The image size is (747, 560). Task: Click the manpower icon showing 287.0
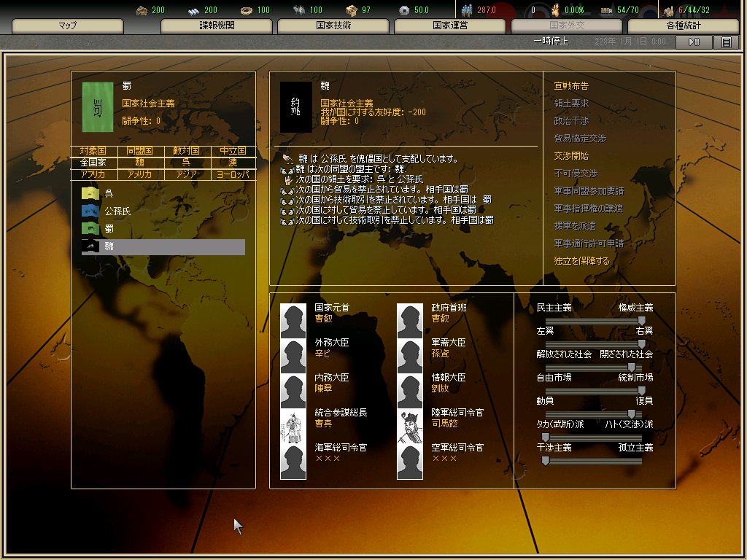467,10
